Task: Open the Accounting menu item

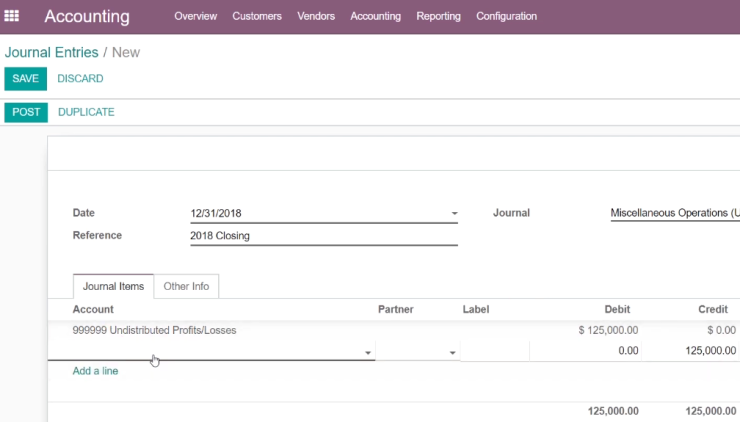Action: (x=375, y=16)
